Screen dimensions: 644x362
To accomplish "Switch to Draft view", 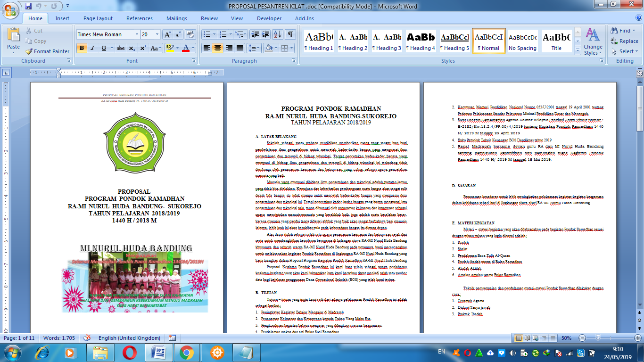I will (x=552, y=338).
